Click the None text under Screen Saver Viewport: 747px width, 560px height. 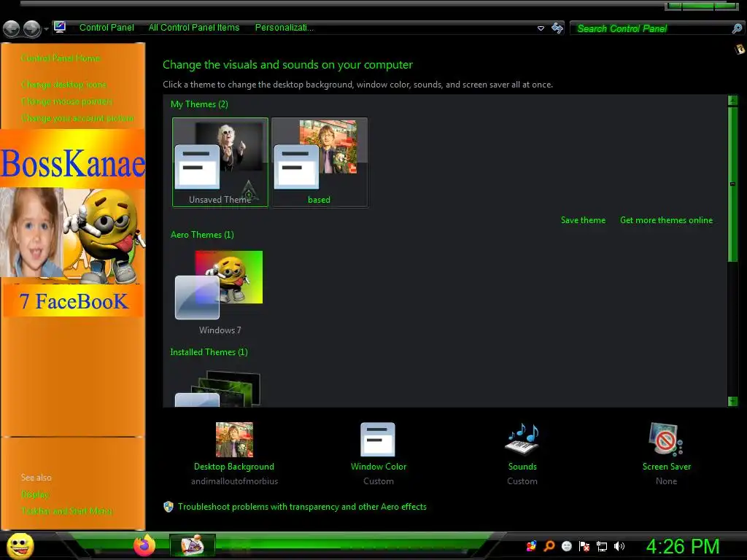tap(666, 481)
